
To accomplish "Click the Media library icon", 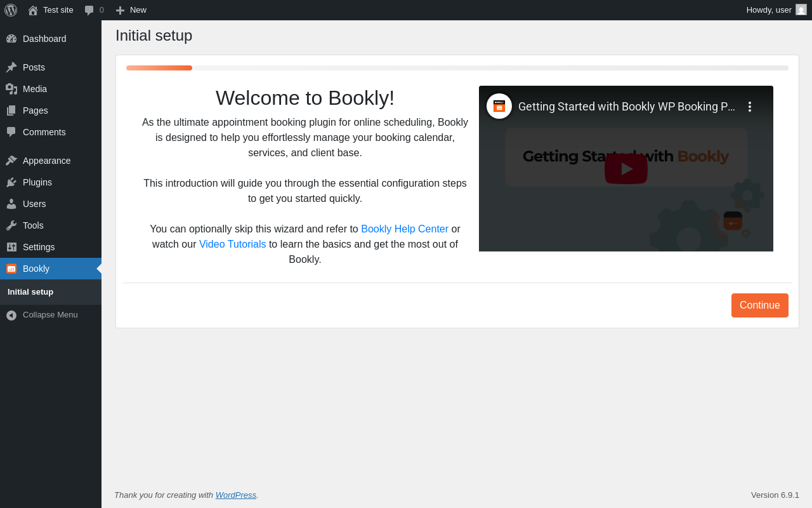I will point(11,89).
